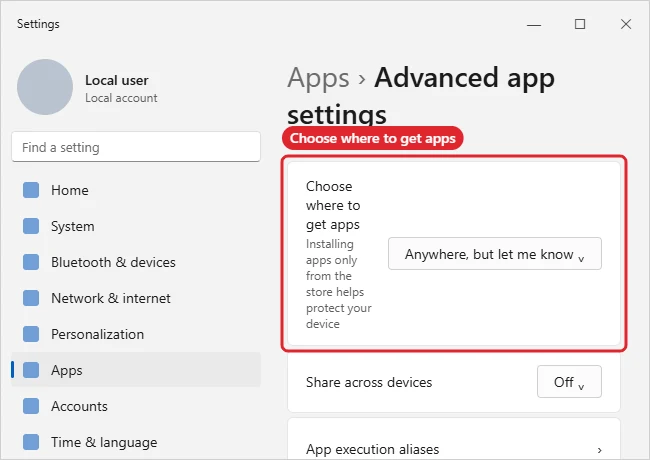Close the Settings window
Screen dimensions: 650x460
(626, 24)
